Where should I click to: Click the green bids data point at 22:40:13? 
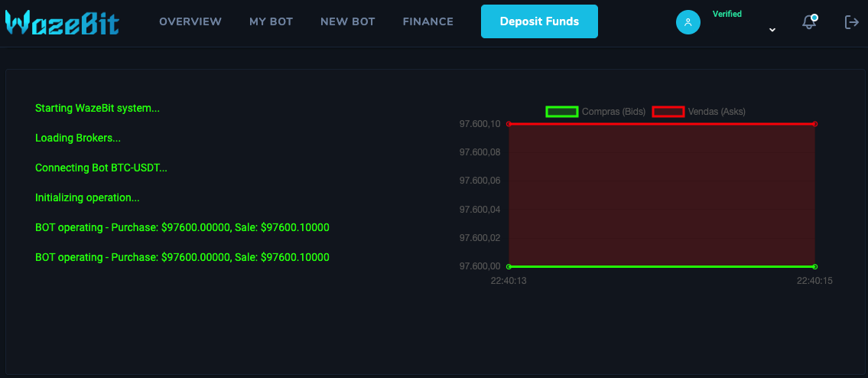pyautogui.click(x=509, y=266)
